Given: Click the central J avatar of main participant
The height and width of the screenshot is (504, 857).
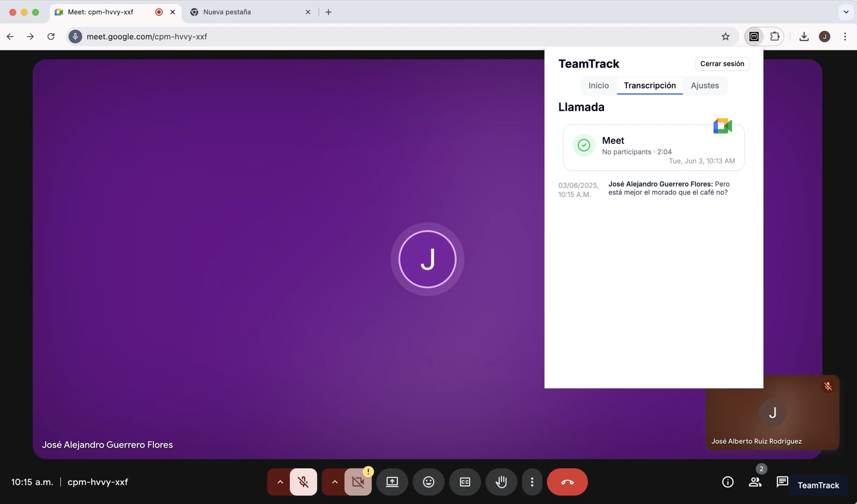Looking at the screenshot, I should click(427, 259).
